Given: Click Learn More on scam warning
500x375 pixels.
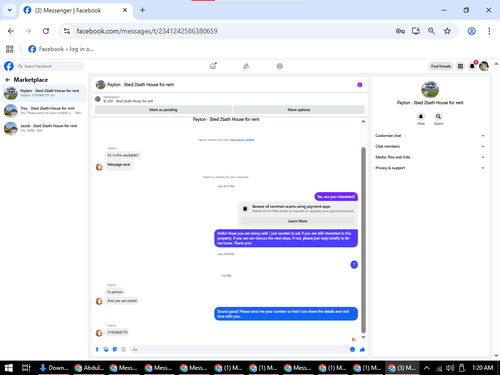Looking at the screenshot, I should pos(298,221).
